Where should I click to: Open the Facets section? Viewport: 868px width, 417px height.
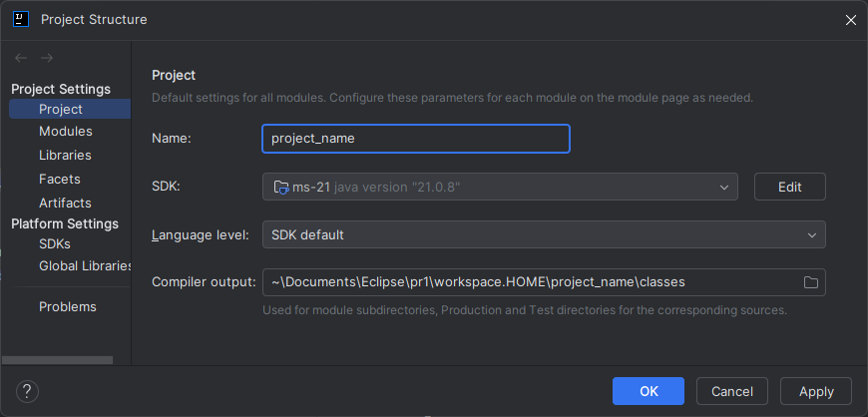coord(60,179)
